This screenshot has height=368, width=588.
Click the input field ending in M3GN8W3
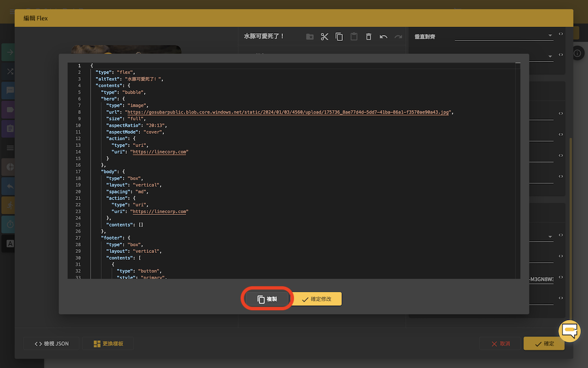pyautogui.click(x=541, y=279)
